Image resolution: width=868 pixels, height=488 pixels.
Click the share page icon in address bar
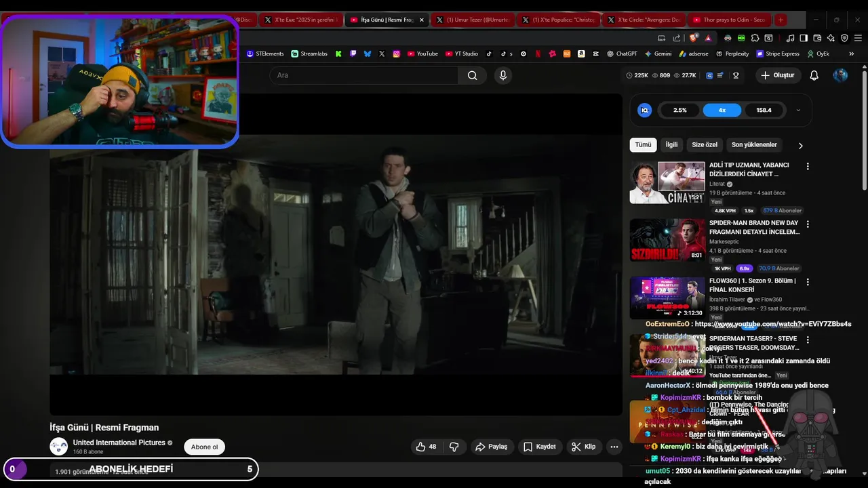pos(677,38)
